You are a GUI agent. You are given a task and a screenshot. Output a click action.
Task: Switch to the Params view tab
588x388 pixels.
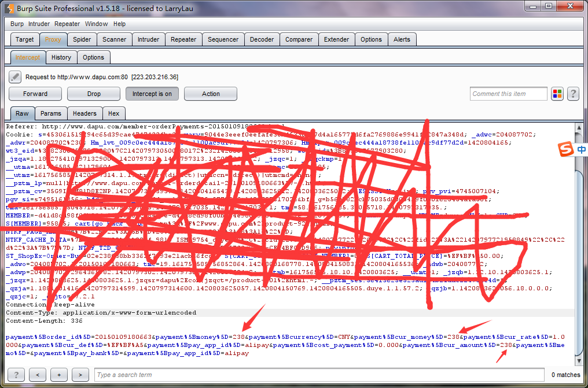point(50,113)
